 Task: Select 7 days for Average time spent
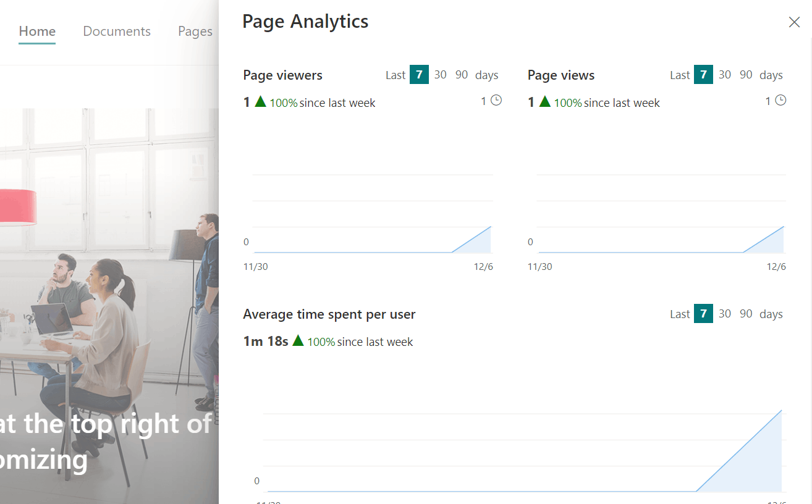(x=703, y=314)
